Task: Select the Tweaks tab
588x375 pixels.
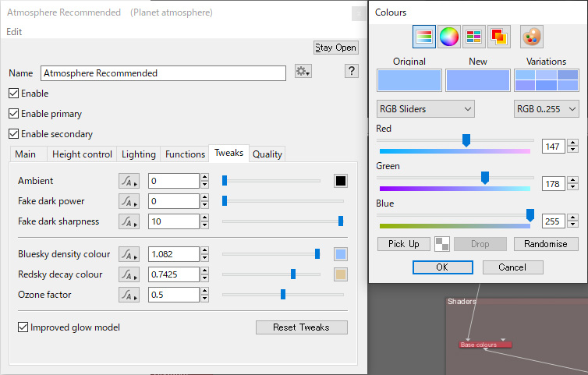Action: [x=228, y=153]
